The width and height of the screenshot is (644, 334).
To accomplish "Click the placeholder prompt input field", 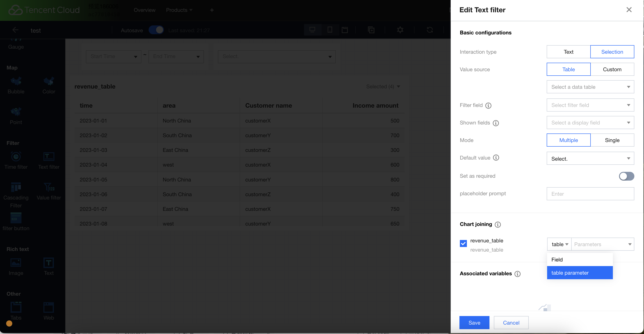I will pos(590,194).
